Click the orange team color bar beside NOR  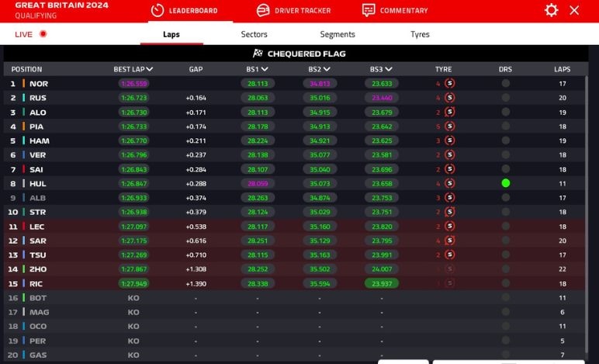[x=24, y=84]
